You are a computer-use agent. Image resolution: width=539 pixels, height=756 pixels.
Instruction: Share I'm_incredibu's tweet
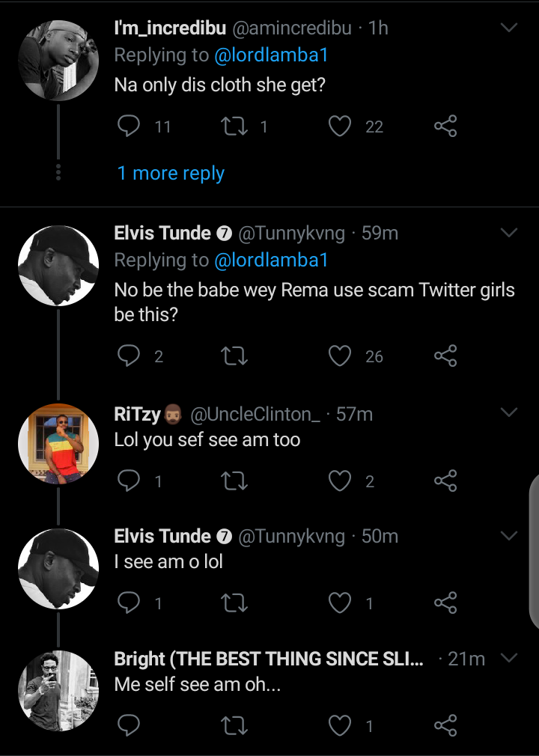click(445, 126)
